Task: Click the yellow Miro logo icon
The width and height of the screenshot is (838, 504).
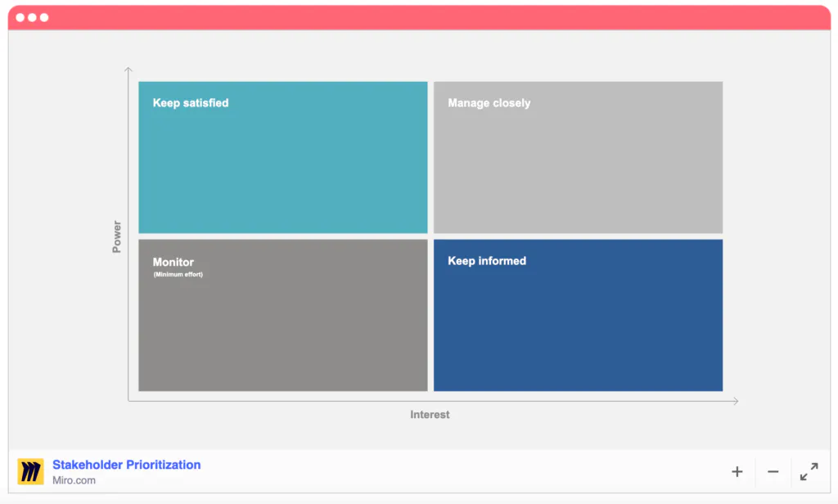Action: [30, 471]
